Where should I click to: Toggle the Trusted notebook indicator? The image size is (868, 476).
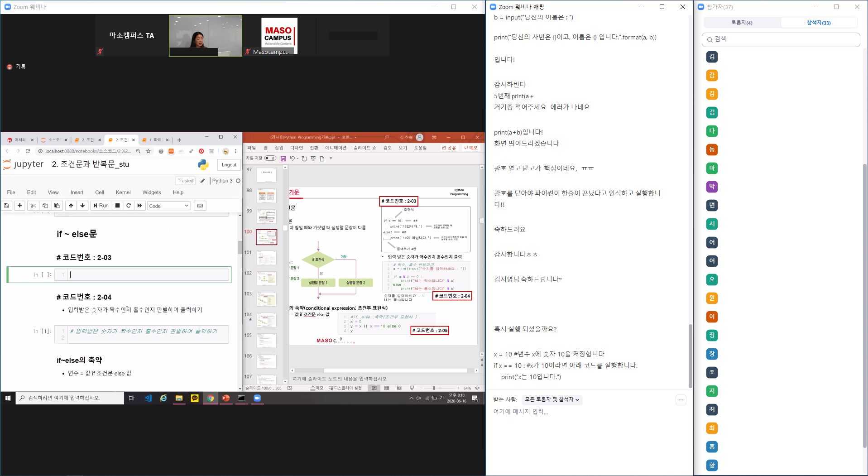[185, 181]
